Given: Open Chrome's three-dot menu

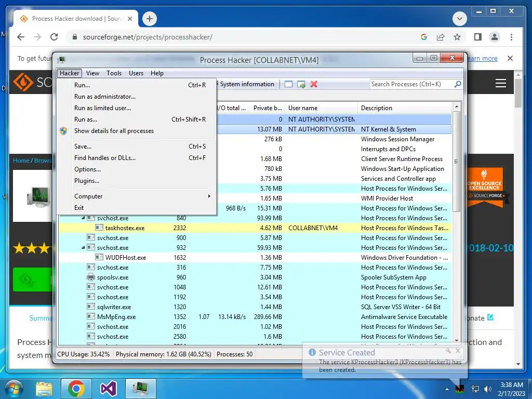Looking at the screenshot, I should pos(511,37).
